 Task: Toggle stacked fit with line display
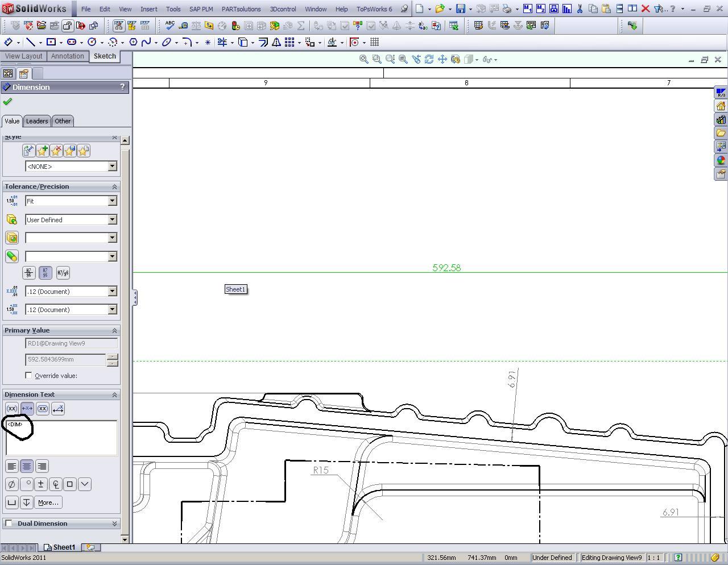tap(29, 273)
